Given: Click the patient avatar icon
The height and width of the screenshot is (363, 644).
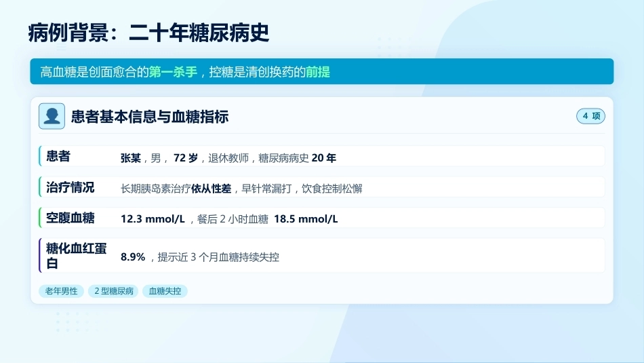Looking at the screenshot, I should pos(52,116).
